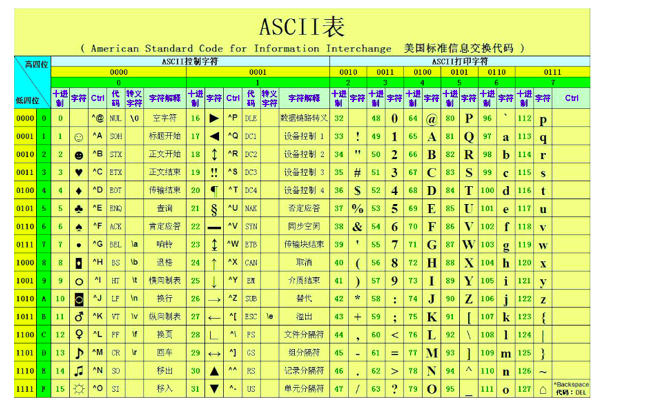Click the right-pointing triangle for decimal 16
The width and height of the screenshot is (651, 409).
(x=214, y=118)
